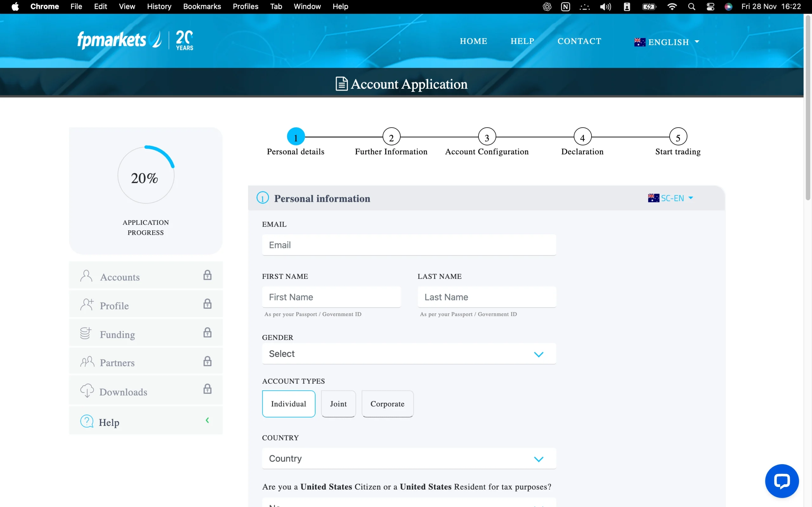This screenshot has width=812, height=507.
Task: Click the Downloads cloud icon
Action: click(87, 390)
